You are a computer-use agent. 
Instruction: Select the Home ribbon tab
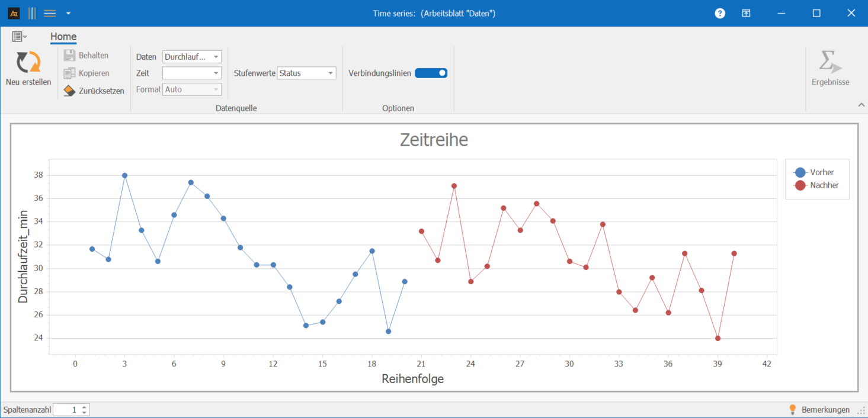pyautogui.click(x=63, y=37)
